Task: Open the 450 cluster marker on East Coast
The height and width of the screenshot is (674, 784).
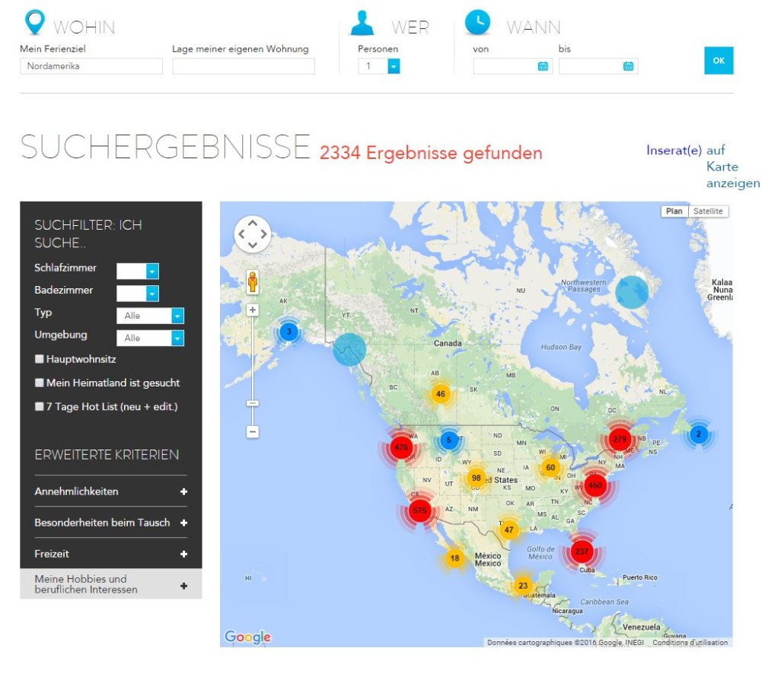Action: 594,485
